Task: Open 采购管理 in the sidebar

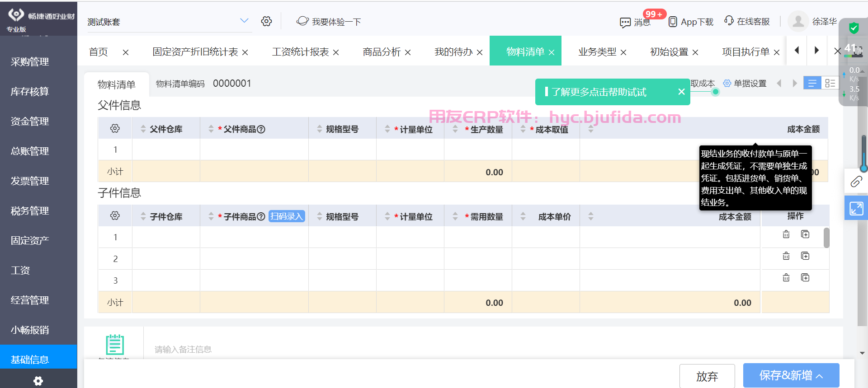Action: point(30,62)
